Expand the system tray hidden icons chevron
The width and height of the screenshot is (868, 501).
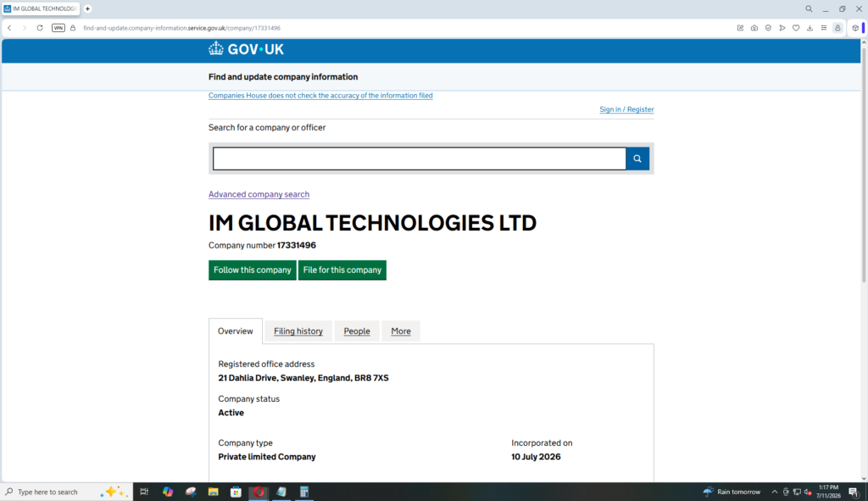click(x=775, y=492)
